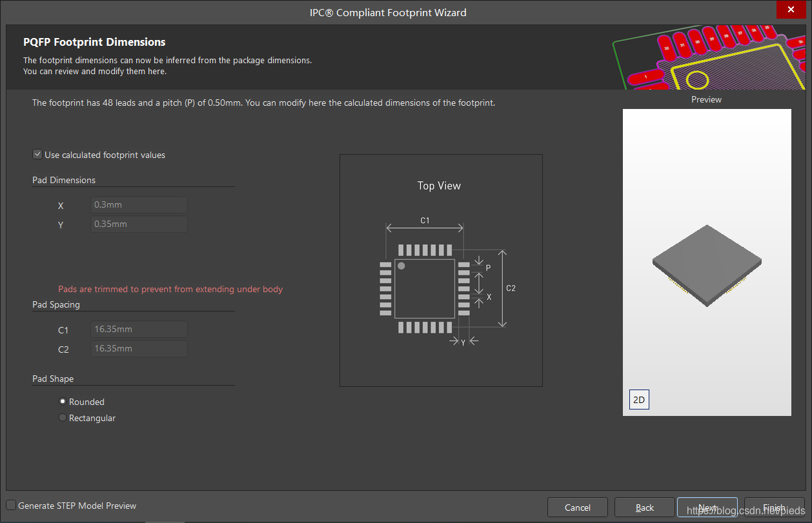812x523 pixels.
Task: Toggle Use calculated footprint values checkbox
Action: point(37,155)
